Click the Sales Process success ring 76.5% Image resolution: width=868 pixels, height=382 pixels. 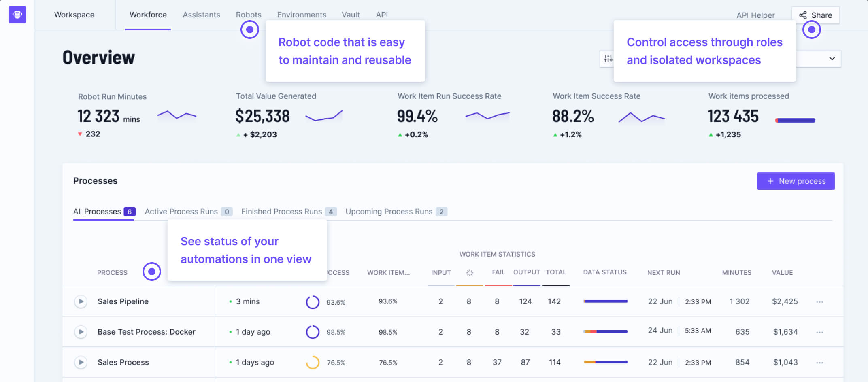[x=313, y=362]
